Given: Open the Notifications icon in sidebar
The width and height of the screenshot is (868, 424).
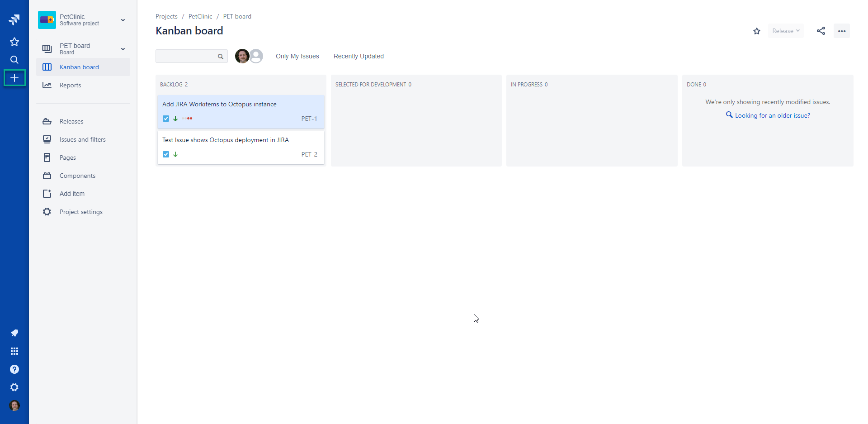Looking at the screenshot, I should (14, 333).
